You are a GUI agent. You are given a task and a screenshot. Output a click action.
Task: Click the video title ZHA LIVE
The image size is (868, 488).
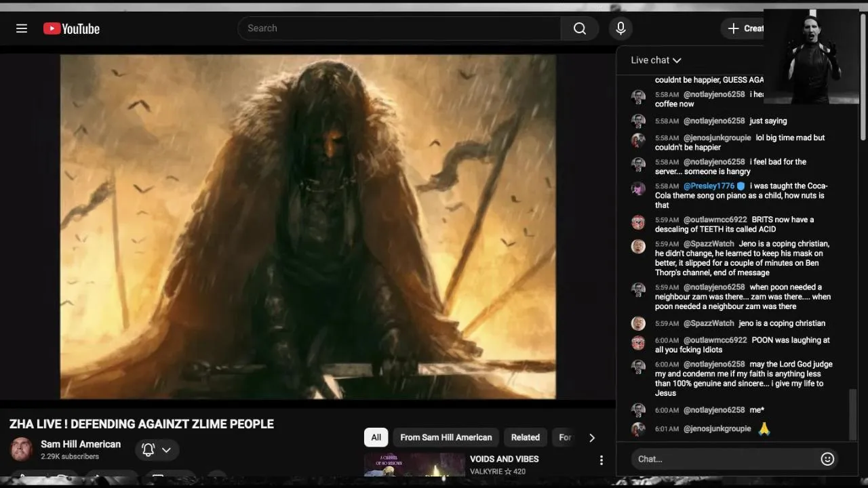tap(142, 424)
